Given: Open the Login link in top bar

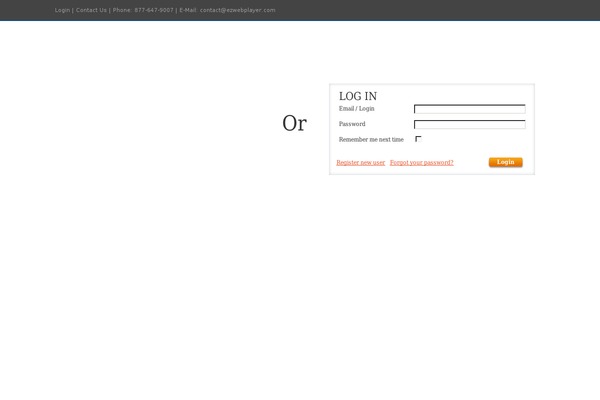Looking at the screenshot, I should coord(62,10).
